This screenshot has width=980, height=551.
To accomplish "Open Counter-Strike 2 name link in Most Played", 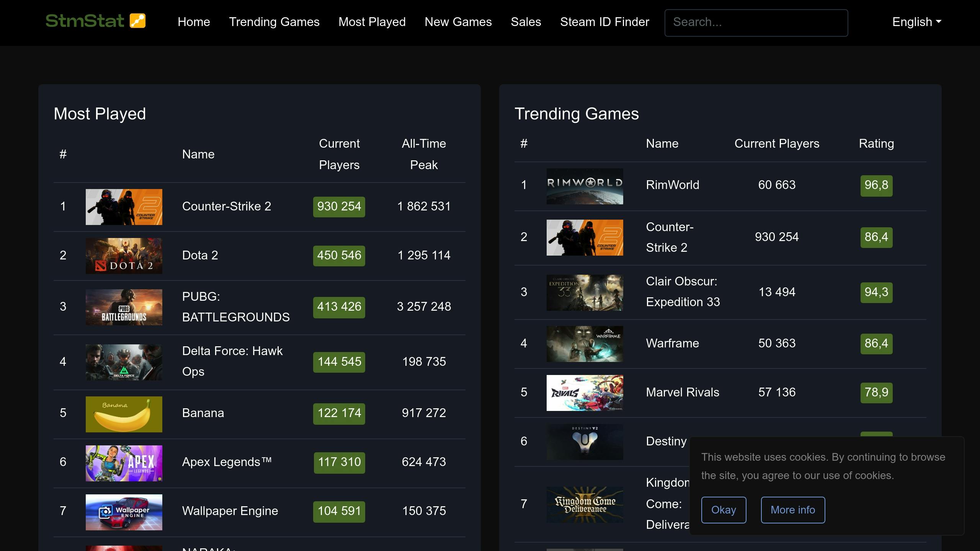I will pos(226,206).
